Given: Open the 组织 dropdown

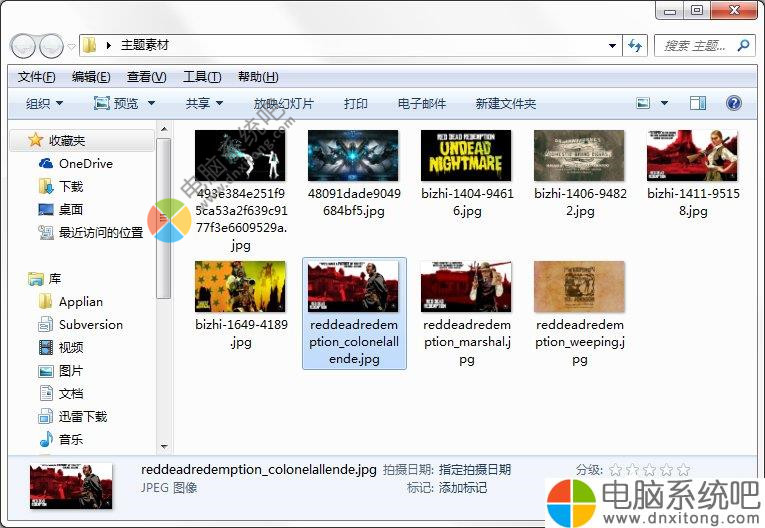Looking at the screenshot, I should click(44, 103).
